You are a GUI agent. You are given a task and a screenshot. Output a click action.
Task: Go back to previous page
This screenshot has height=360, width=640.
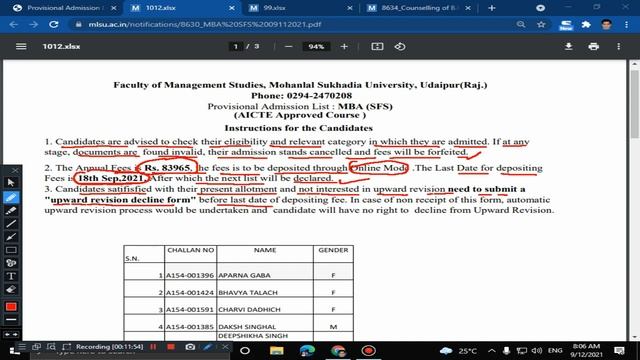tap(13, 24)
